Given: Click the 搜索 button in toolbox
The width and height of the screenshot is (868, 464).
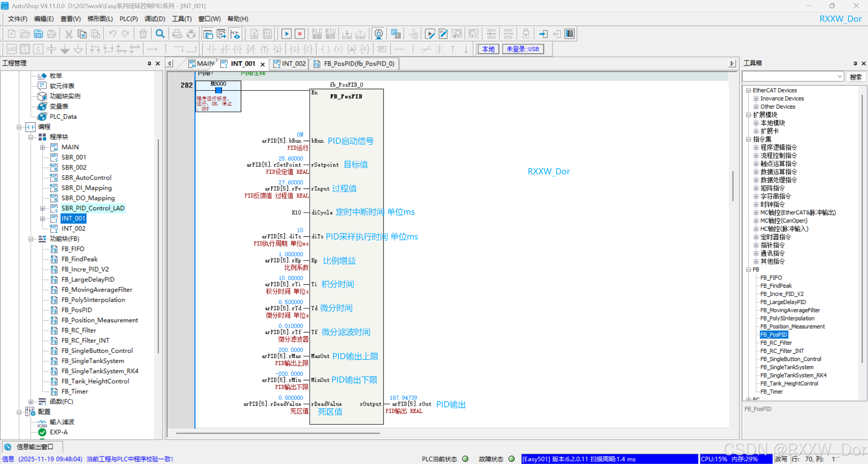Looking at the screenshot, I should pyautogui.click(x=855, y=77).
